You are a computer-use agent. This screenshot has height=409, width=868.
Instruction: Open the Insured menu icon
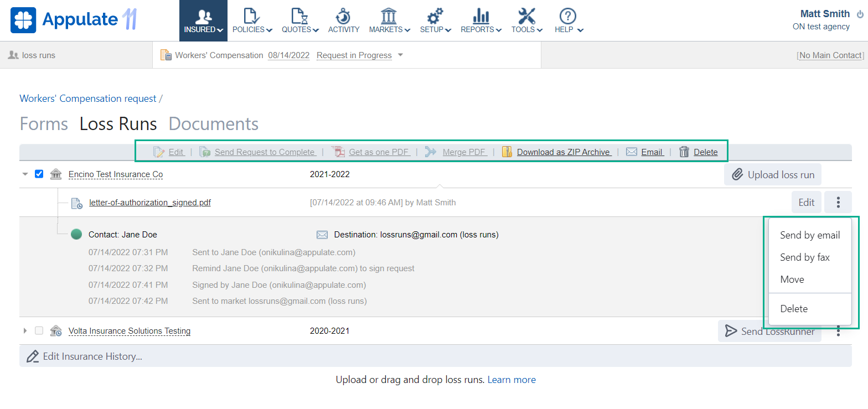[203, 17]
